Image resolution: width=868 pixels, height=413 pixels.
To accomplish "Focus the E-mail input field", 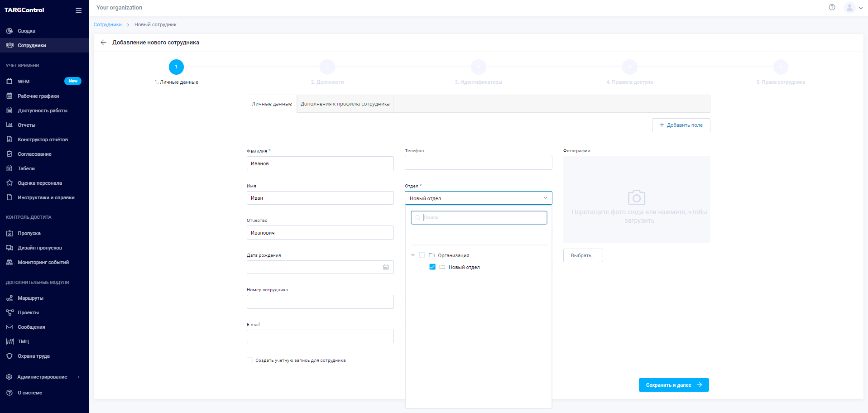I will [x=320, y=336].
